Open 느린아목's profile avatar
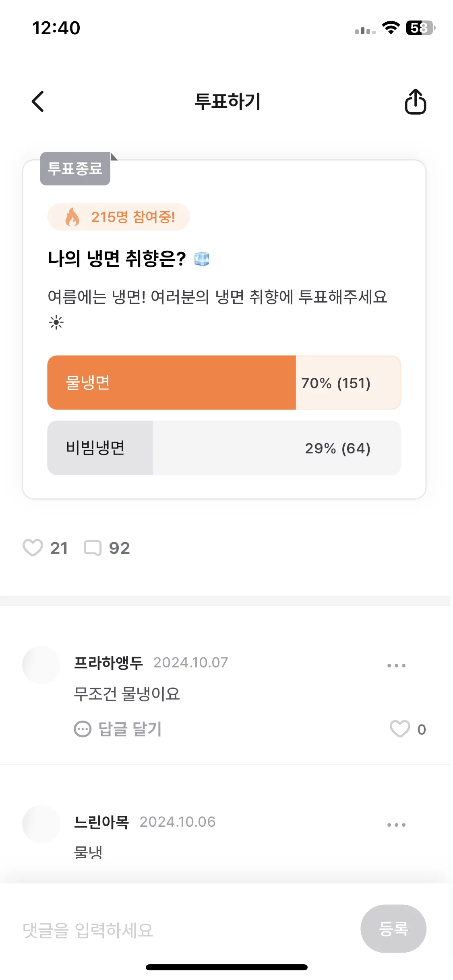 (41, 824)
